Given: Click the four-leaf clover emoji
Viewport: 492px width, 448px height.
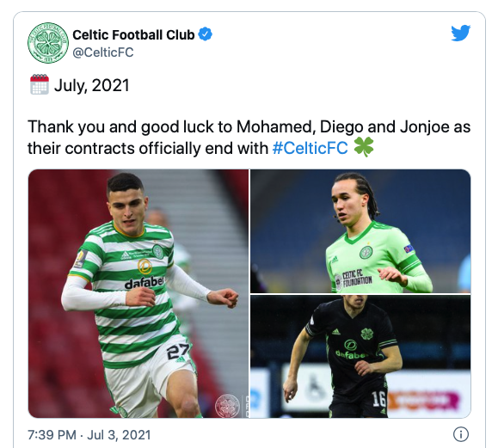Looking at the screenshot, I should tap(364, 147).
